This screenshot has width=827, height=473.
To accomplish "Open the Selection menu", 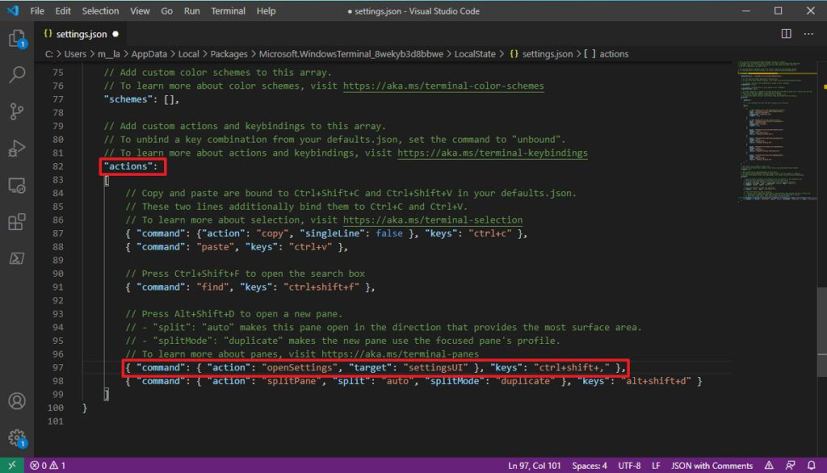I will pos(100,11).
